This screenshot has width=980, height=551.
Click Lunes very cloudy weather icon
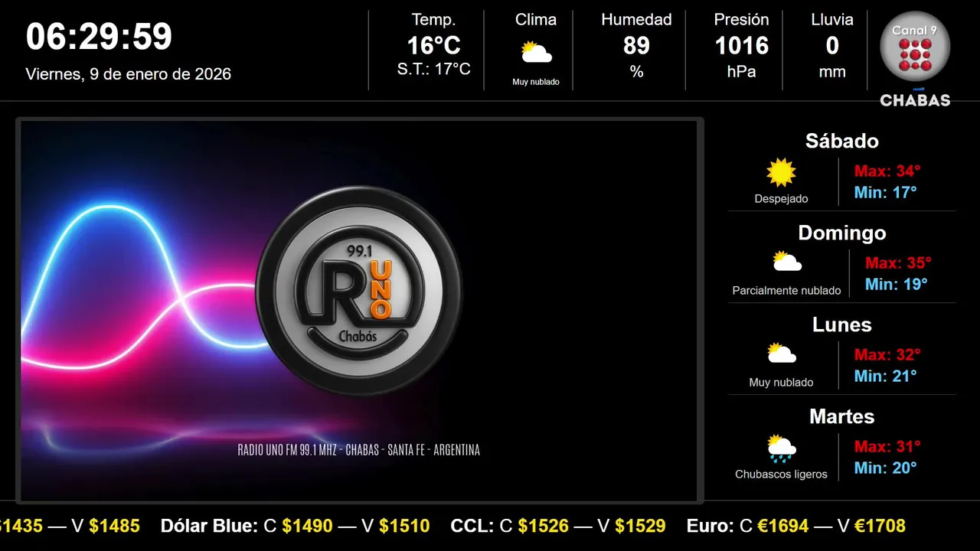(781, 354)
